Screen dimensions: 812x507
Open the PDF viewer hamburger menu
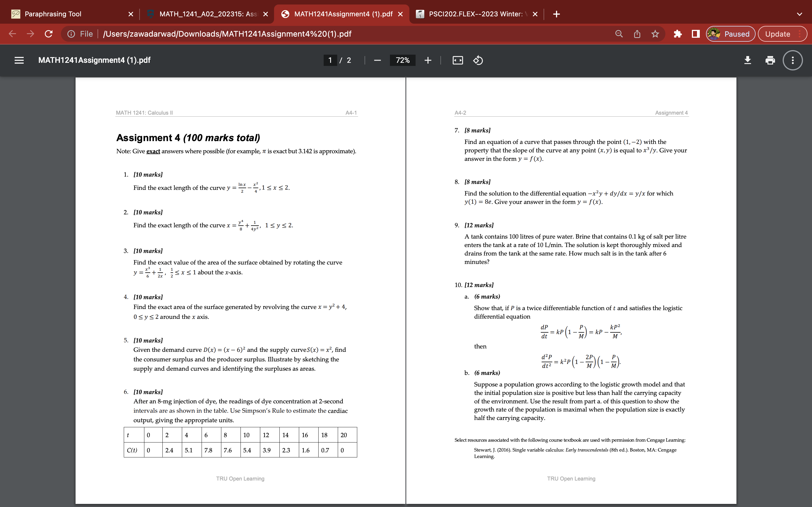click(x=19, y=60)
